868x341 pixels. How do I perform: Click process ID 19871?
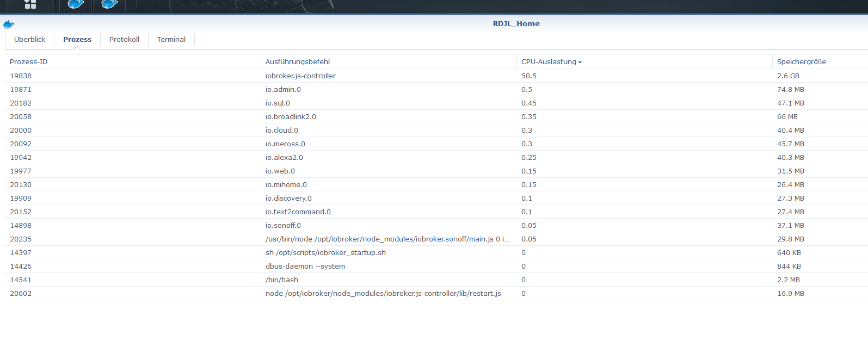[21, 90]
